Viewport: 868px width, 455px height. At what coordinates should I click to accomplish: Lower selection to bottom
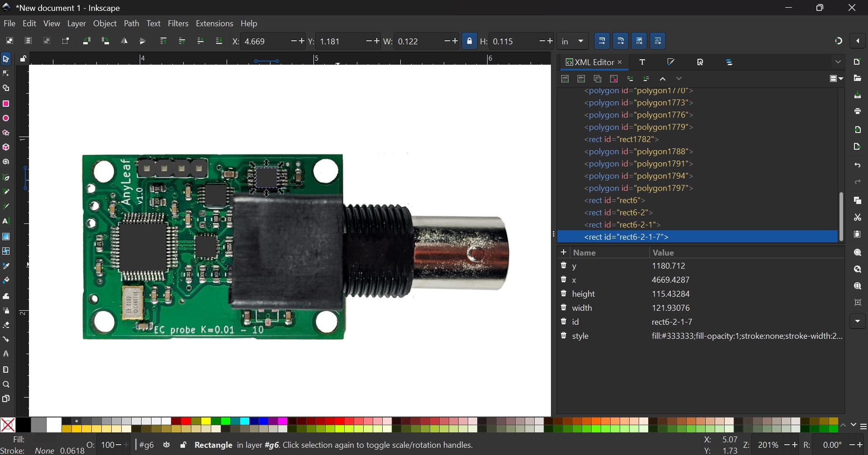click(x=219, y=41)
